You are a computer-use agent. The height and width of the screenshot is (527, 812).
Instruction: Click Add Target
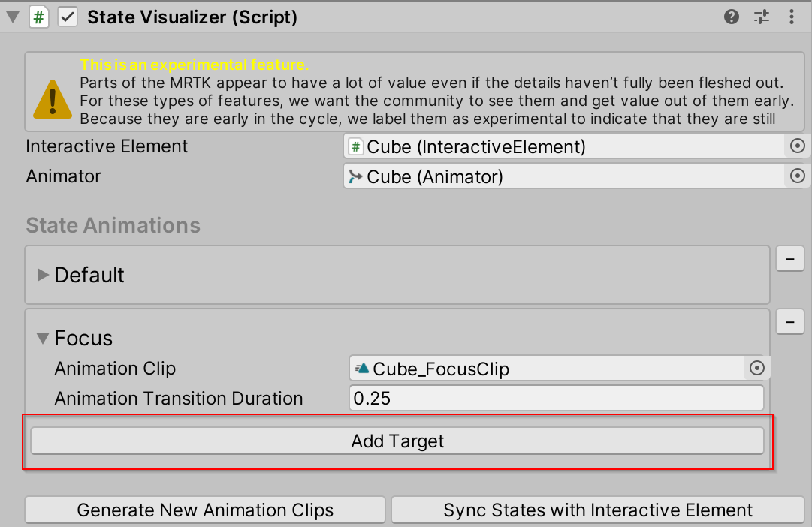point(397,441)
